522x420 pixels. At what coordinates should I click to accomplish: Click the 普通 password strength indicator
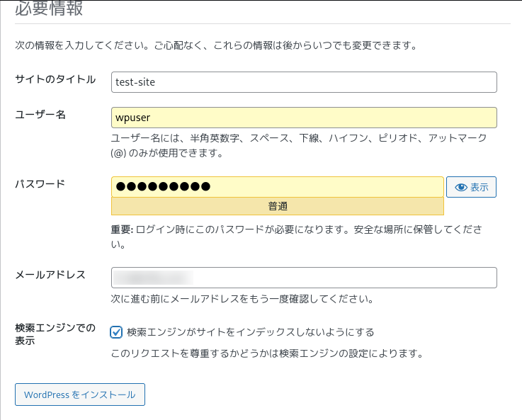pyautogui.click(x=278, y=206)
